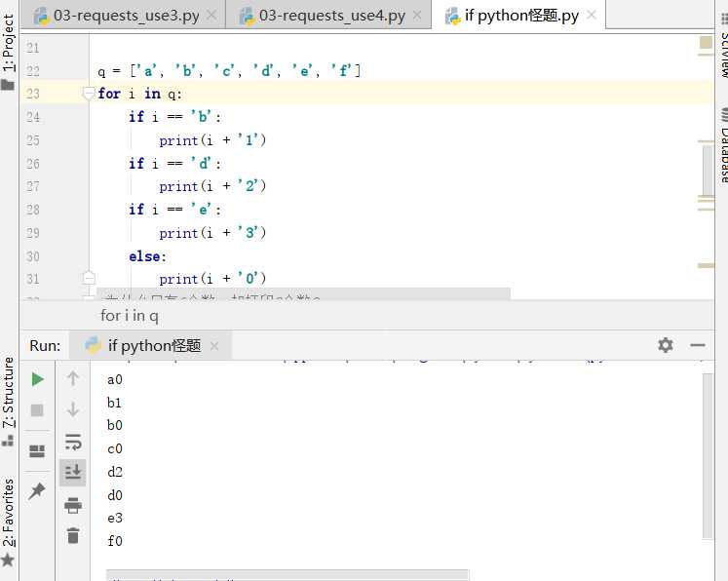728x581 pixels.
Task: Click the Project folder icon in left strip
Action: [8, 85]
